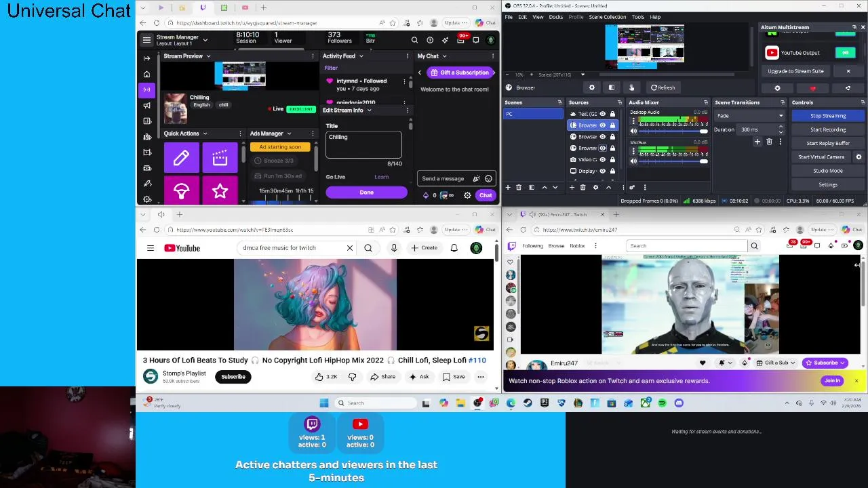This screenshot has width=868, height=488.
Task: Open Aitum Multistream settings gear button
Action: tap(777, 88)
